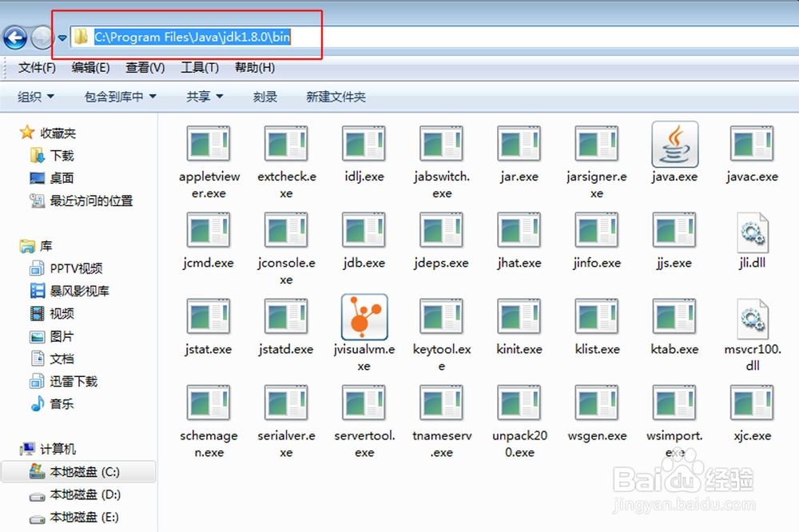Select the jar.exe file icon
This screenshot has width=799, height=532.
[519, 143]
